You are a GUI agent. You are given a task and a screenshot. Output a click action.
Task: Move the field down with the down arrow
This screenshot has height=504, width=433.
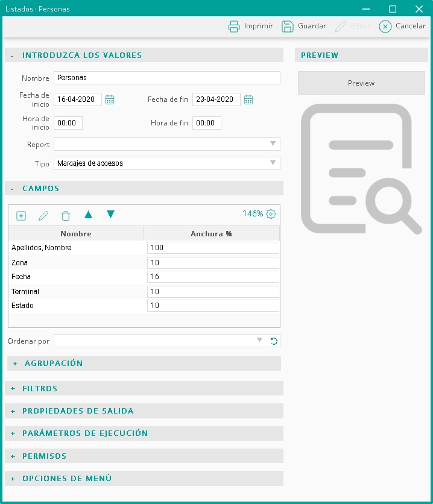(x=110, y=215)
